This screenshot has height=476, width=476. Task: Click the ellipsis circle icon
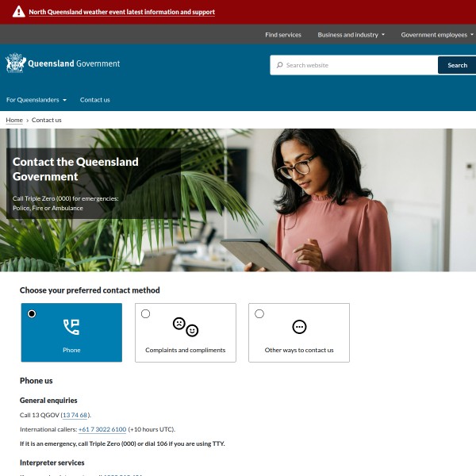pos(299,327)
